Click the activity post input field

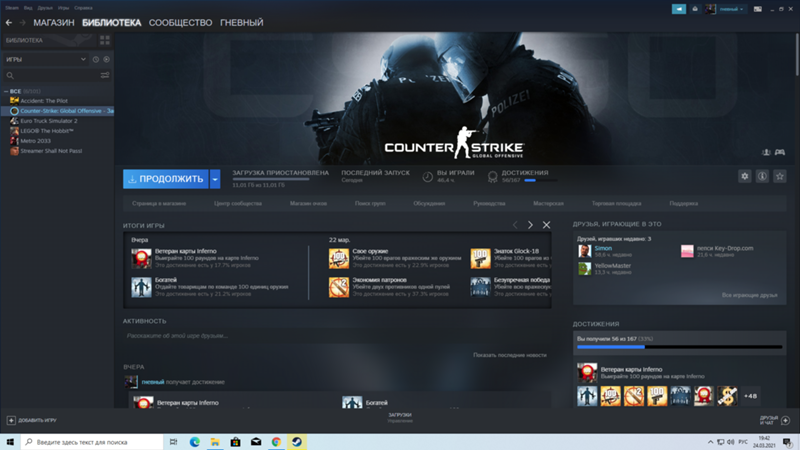[337, 336]
